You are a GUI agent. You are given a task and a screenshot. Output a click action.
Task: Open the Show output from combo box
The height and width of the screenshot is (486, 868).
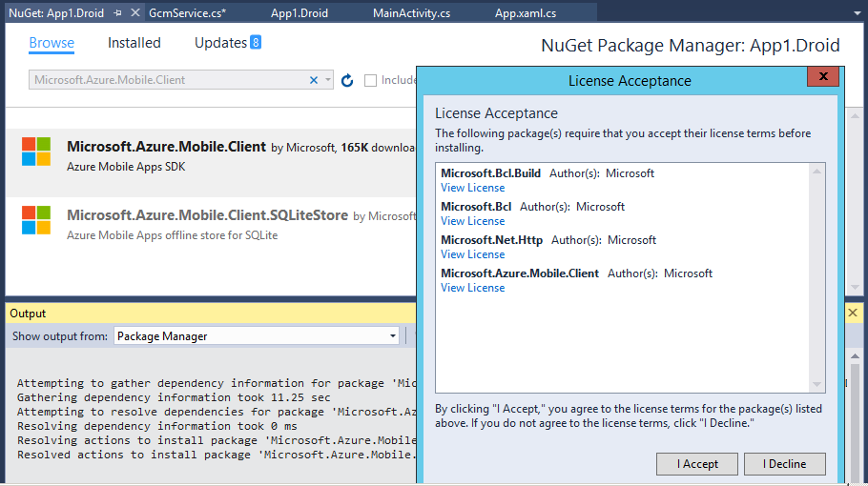(257, 336)
